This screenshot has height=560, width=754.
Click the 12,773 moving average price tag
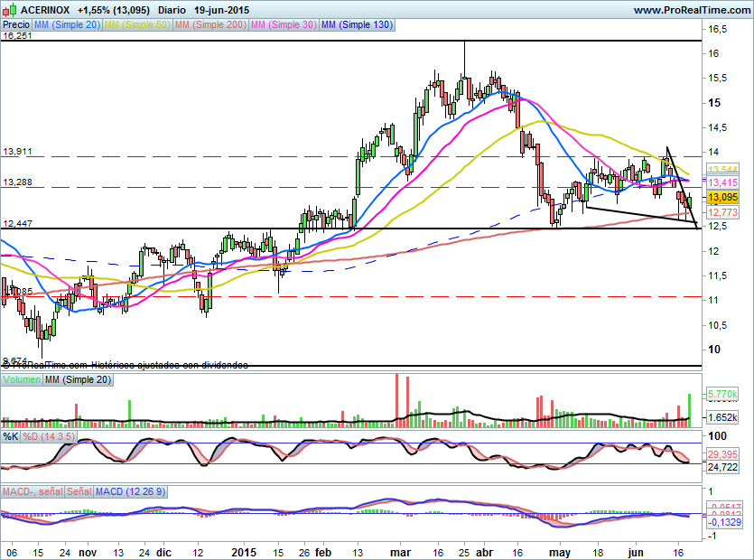723,211
